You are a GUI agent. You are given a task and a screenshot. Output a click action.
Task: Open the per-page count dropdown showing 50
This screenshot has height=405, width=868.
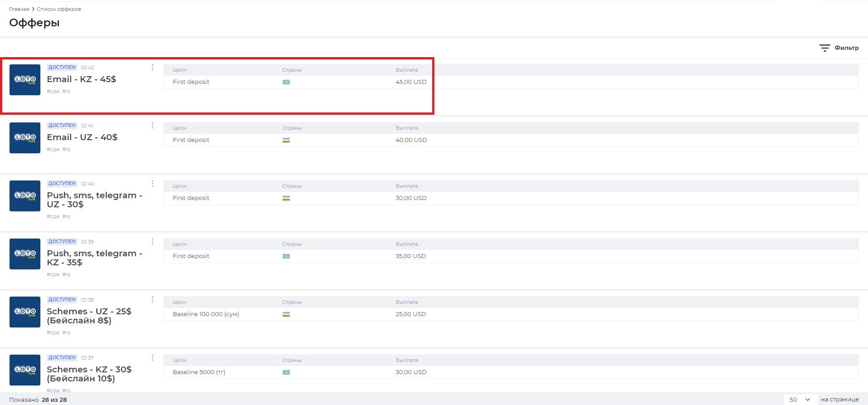pos(800,400)
